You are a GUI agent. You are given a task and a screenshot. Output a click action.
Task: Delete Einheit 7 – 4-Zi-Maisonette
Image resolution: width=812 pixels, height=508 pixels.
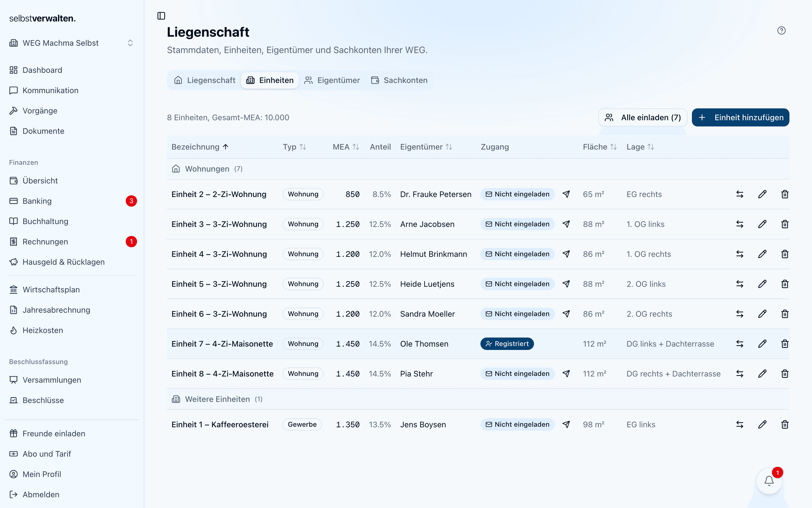tap(785, 344)
